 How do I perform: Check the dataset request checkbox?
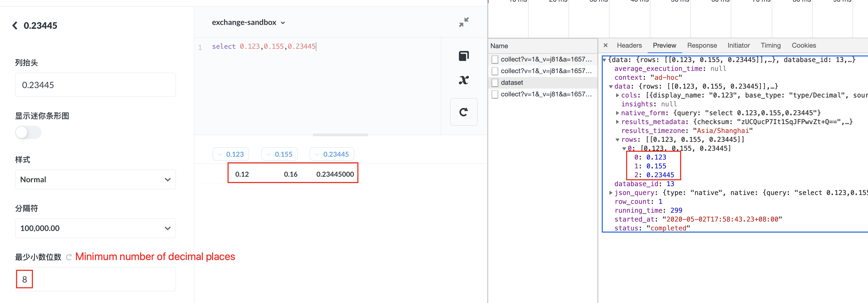[x=495, y=82]
